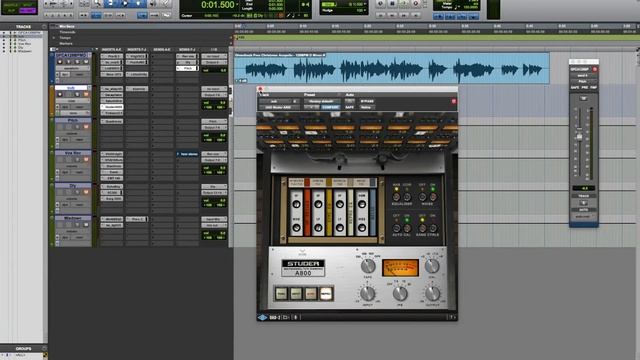
Task: Open the TRACKS list menu icon
Action: [44, 27]
